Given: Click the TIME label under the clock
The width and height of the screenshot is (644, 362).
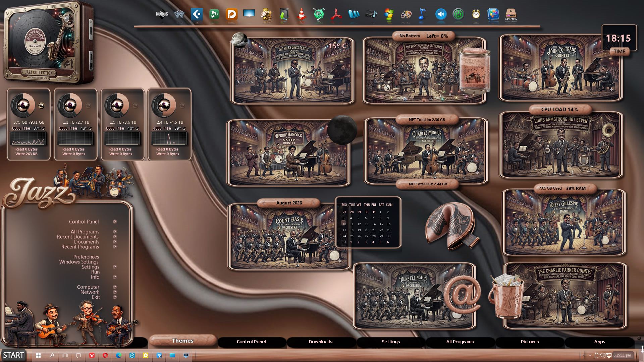Looking at the screenshot, I should (x=619, y=51).
